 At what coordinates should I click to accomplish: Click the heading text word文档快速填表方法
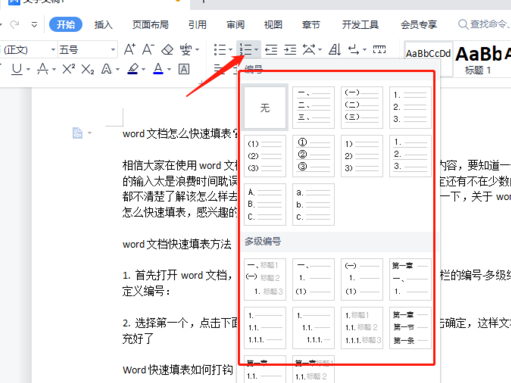pyautogui.click(x=177, y=244)
